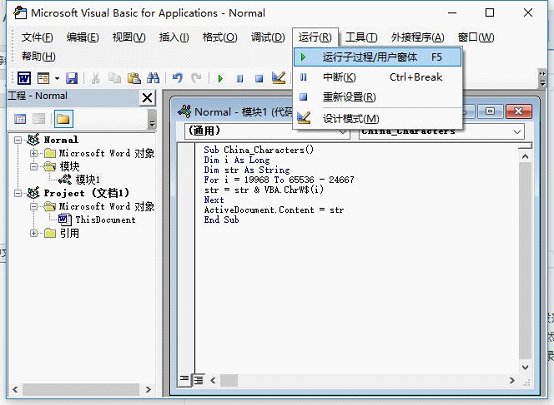Expand the 引用 folder node

point(34,233)
